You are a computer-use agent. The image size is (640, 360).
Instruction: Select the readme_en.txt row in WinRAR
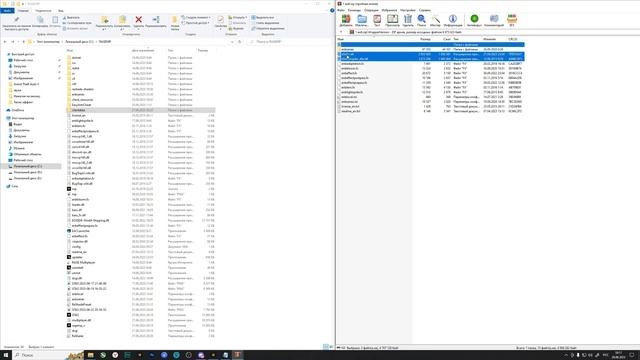click(x=431, y=111)
